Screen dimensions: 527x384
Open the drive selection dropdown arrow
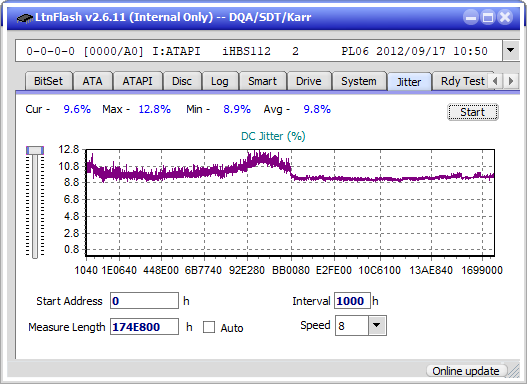click(x=511, y=51)
